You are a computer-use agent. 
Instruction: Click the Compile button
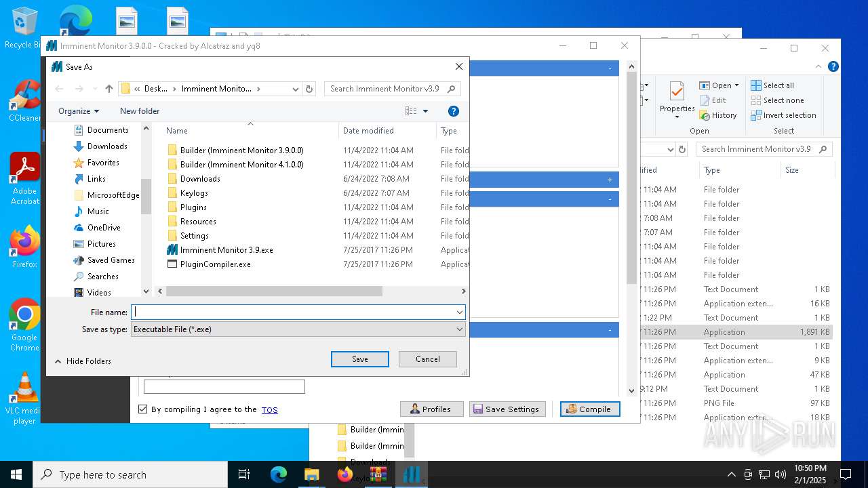point(590,409)
